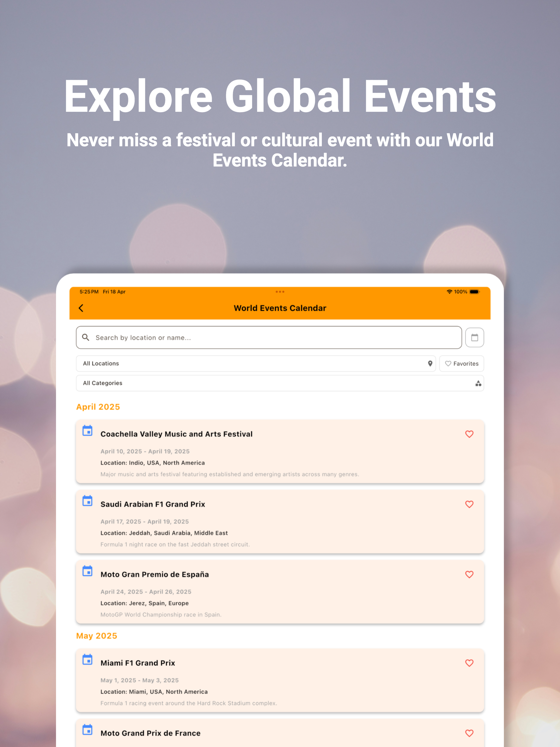Click the Fri 18 Apr status date

(x=114, y=291)
